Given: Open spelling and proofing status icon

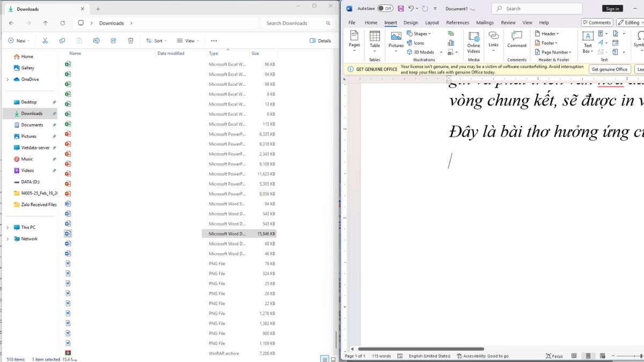Looking at the screenshot, I should pos(400,356).
